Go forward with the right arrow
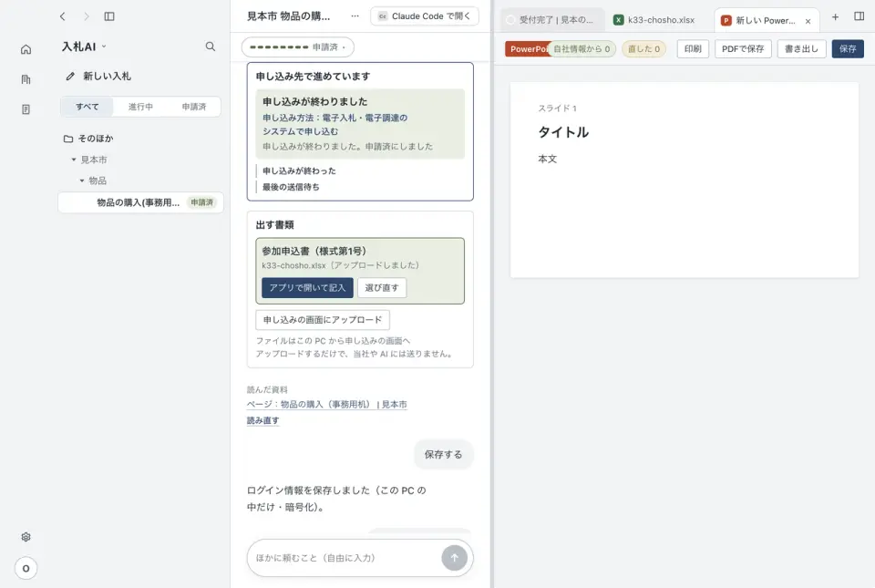This screenshot has width=875, height=588. 86,16
